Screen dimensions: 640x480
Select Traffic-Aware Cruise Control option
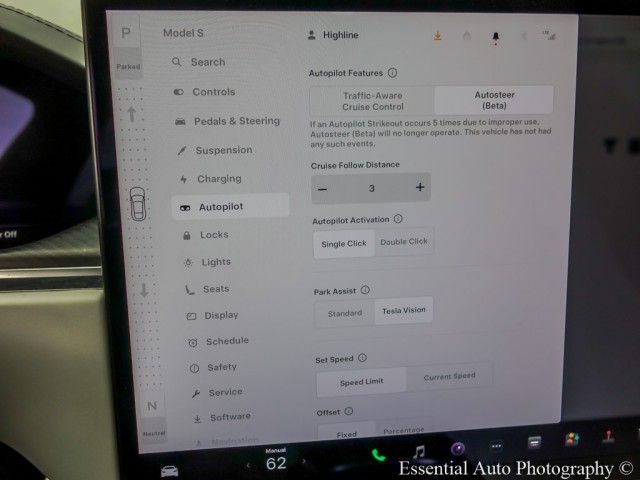pyautogui.click(x=372, y=101)
